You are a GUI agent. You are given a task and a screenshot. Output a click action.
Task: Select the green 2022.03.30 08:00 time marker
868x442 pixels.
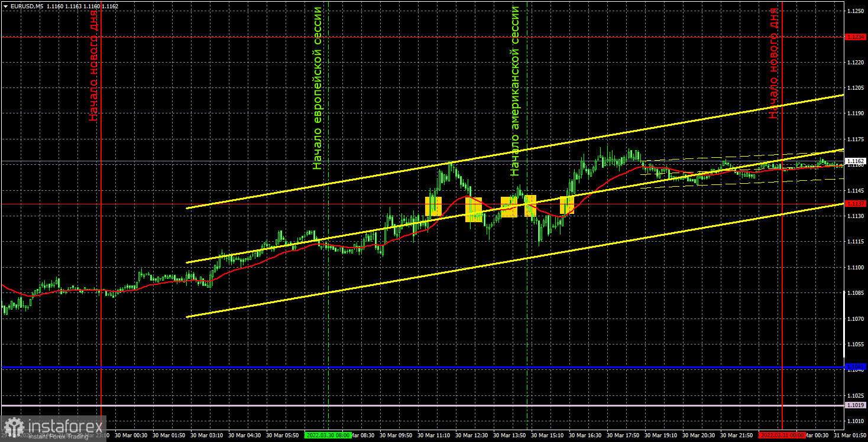tap(328, 435)
